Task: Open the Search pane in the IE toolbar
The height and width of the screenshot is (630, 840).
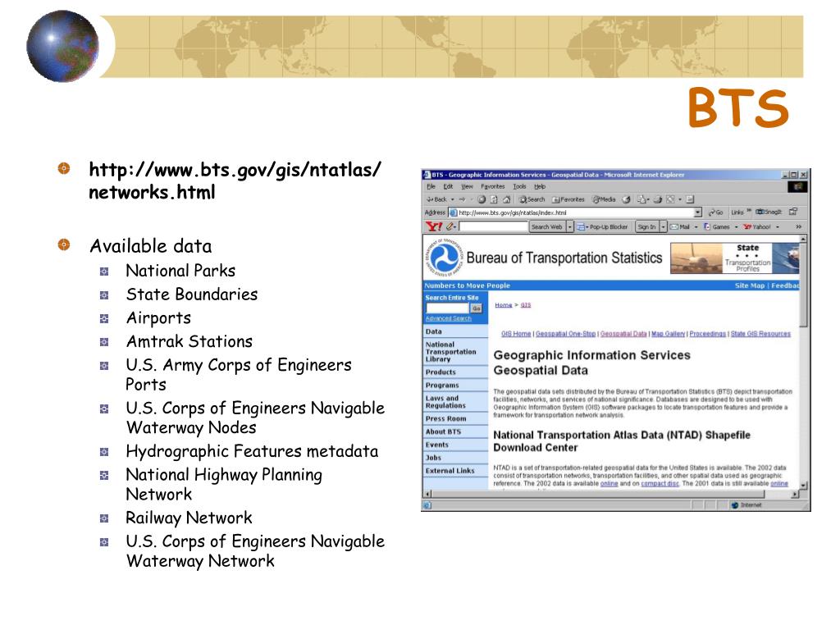Action: coord(532,199)
